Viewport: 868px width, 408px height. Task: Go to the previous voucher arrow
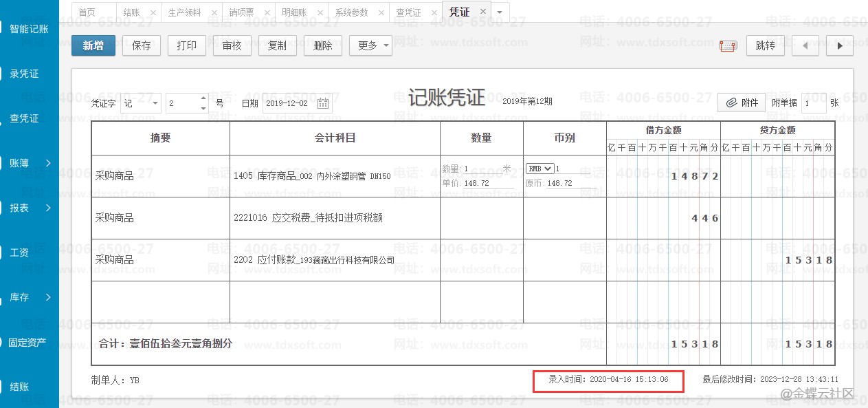pos(805,46)
